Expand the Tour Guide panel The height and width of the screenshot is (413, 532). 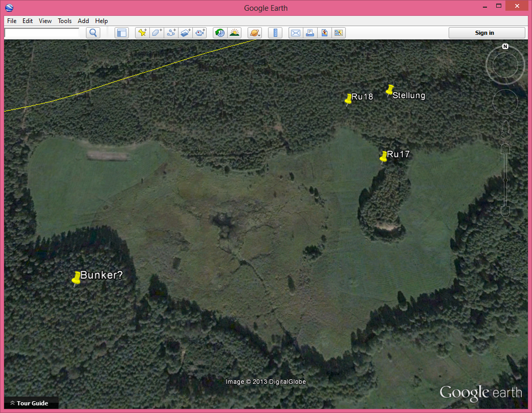(x=32, y=403)
